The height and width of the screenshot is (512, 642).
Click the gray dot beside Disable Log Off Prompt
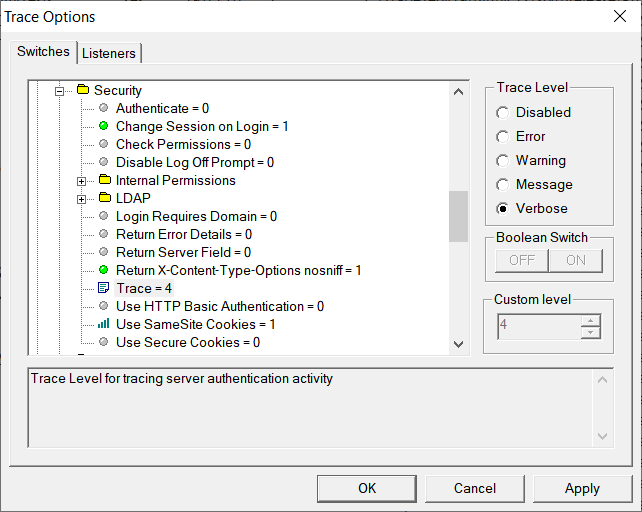click(104, 162)
